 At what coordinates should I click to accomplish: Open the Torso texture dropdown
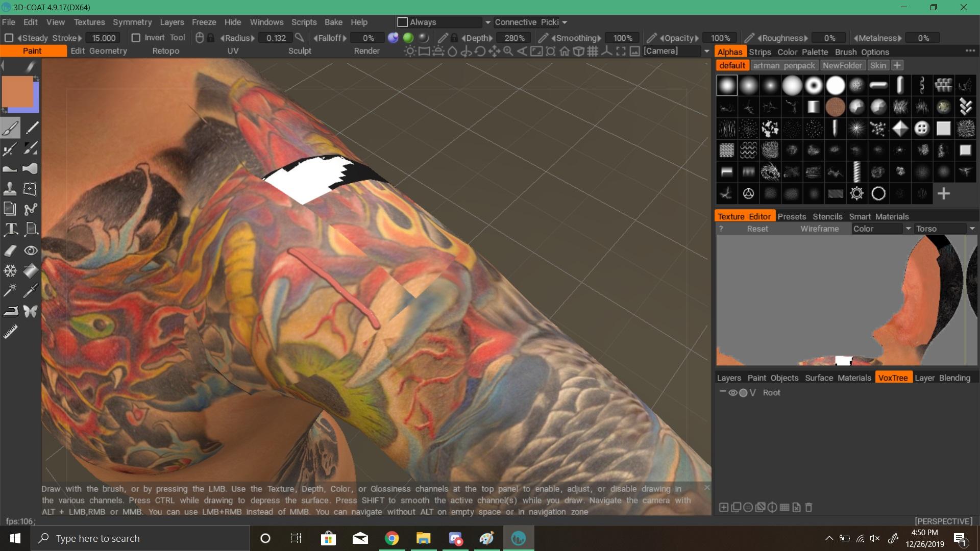click(972, 229)
